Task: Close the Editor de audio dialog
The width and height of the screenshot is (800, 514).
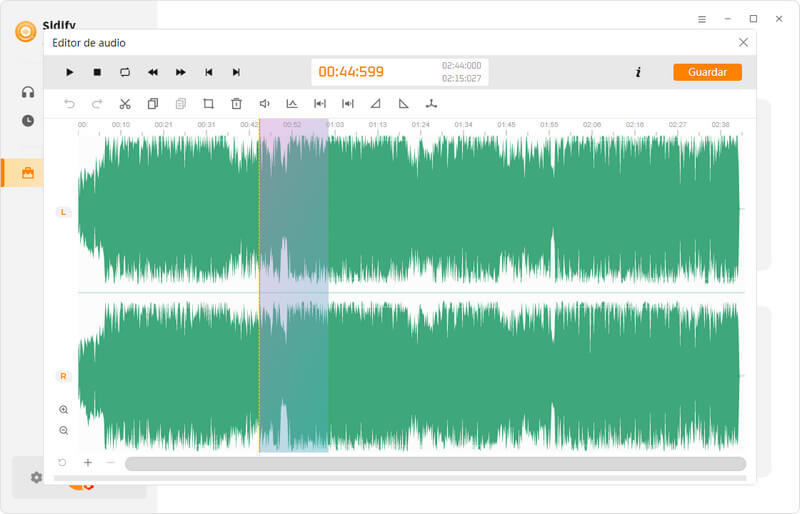Action: click(x=743, y=42)
